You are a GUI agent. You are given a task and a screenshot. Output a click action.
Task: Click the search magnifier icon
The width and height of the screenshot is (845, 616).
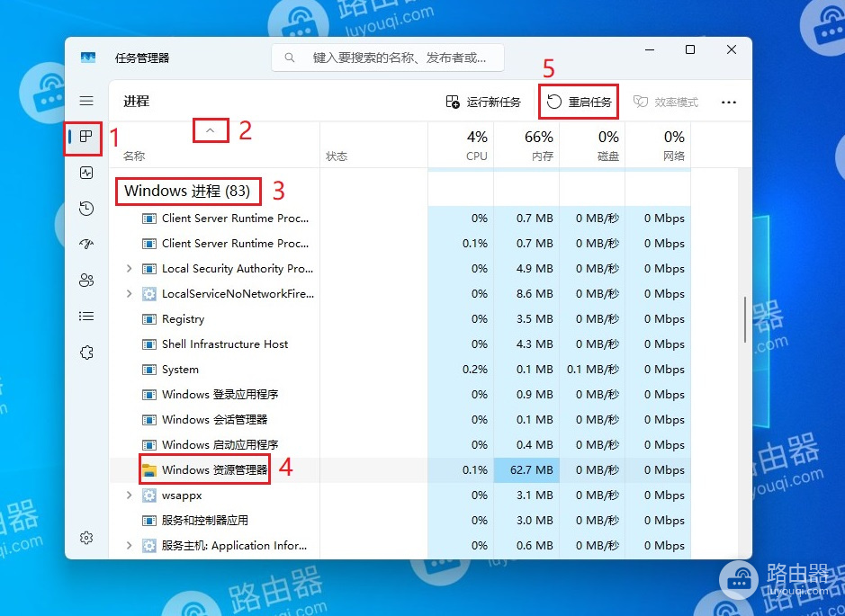click(x=290, y=57)
